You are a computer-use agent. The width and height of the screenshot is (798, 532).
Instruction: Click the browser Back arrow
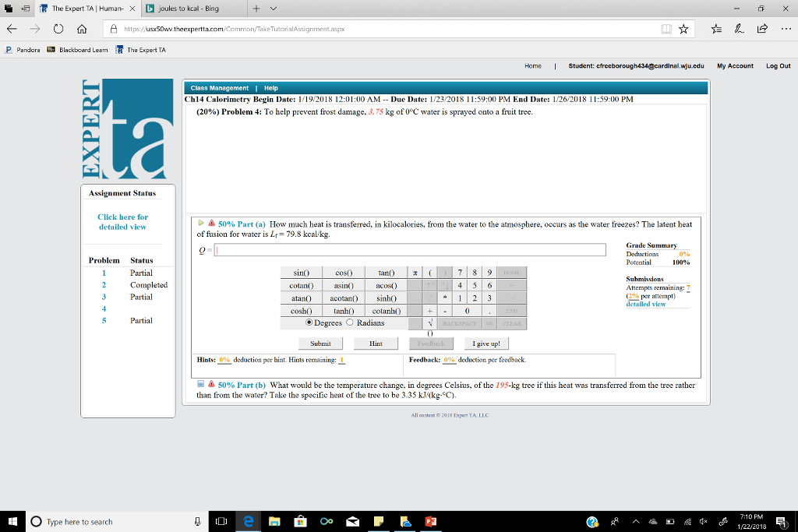click(x=12, y=29)
